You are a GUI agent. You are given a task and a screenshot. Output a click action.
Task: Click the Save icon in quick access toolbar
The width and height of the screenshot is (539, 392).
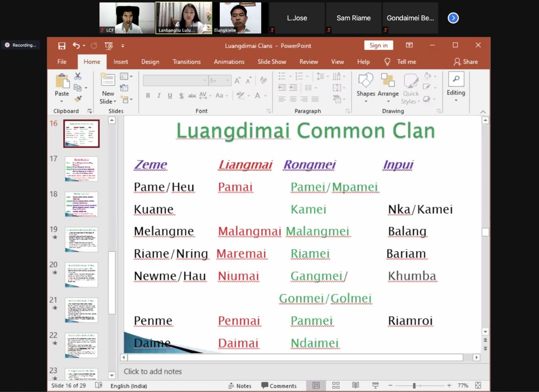tap(62, 45)
